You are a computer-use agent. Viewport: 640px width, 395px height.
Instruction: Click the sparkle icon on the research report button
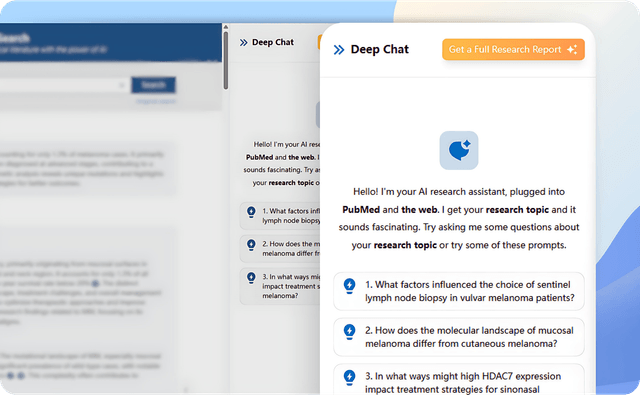click(572, 49)
